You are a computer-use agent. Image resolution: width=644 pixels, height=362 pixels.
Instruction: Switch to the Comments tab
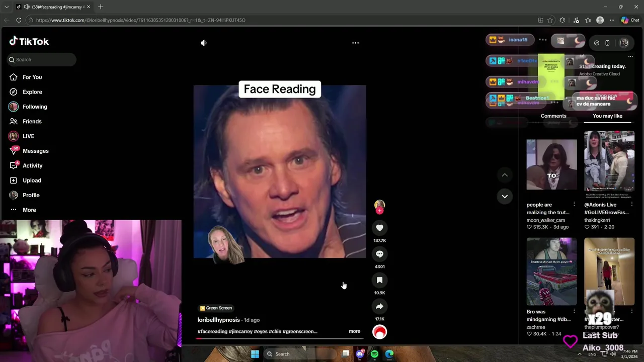pos(553,116)
